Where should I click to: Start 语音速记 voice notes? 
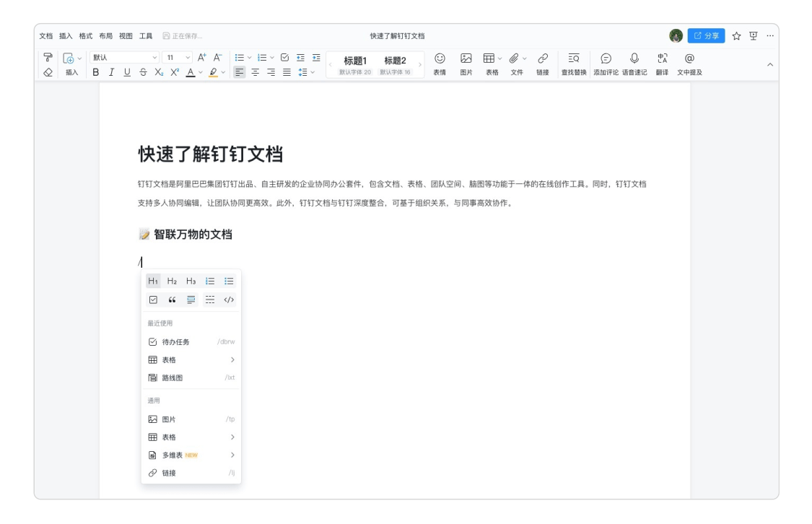point(634,64)
